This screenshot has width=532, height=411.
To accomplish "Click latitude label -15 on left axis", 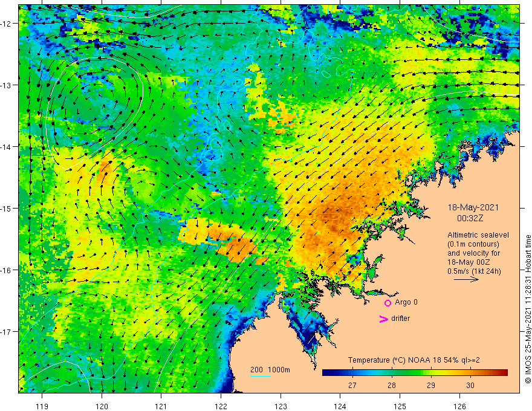I will pos(6,208).
